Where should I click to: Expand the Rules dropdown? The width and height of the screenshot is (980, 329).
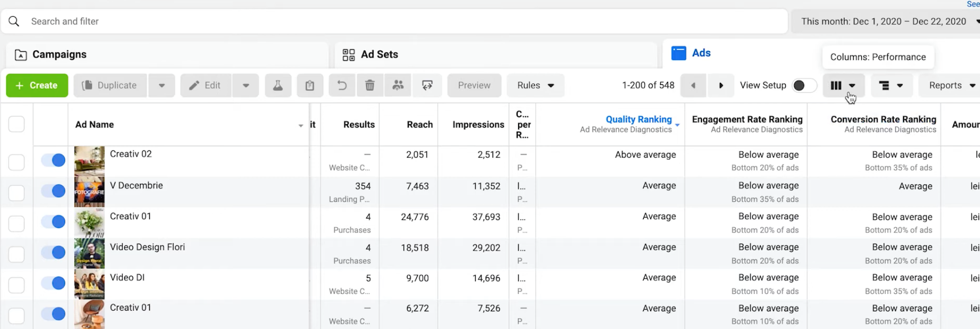point(535,85)
